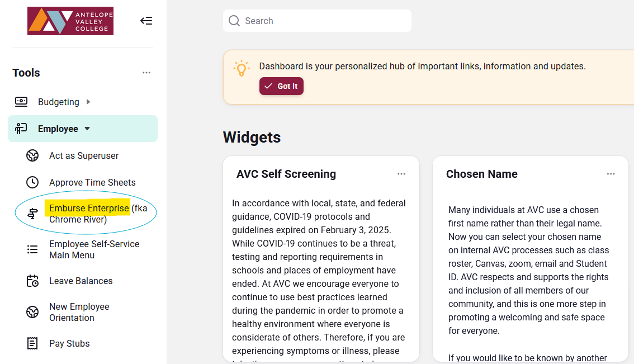Click the Leave Balances calendar icon
Viewport: 634px width, 364px height.
click(33, 281)
